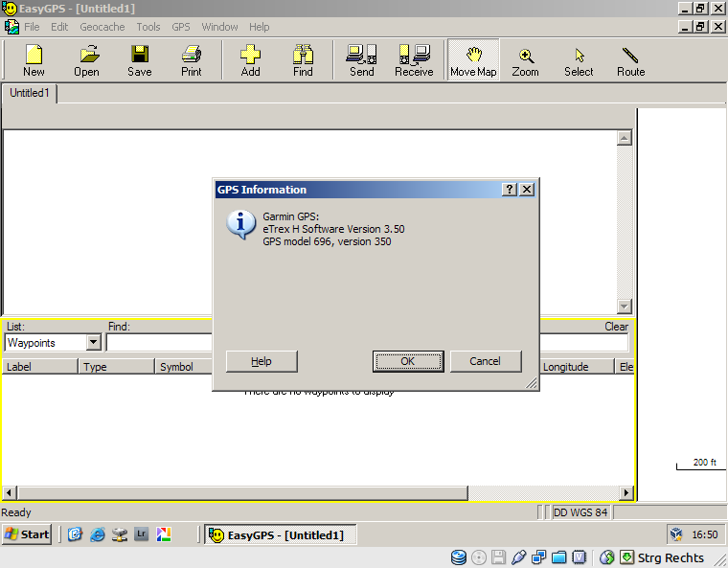The height and width of the screenshot is (568, 728).
Task: Sort by the Label column header
Action: pos(39,367)
